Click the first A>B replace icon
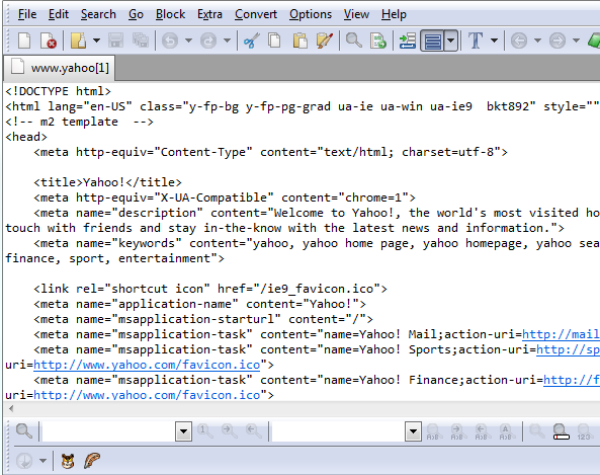Image resolution: width=600 pixels, height=475 pixels. click(x=432, y=432)
